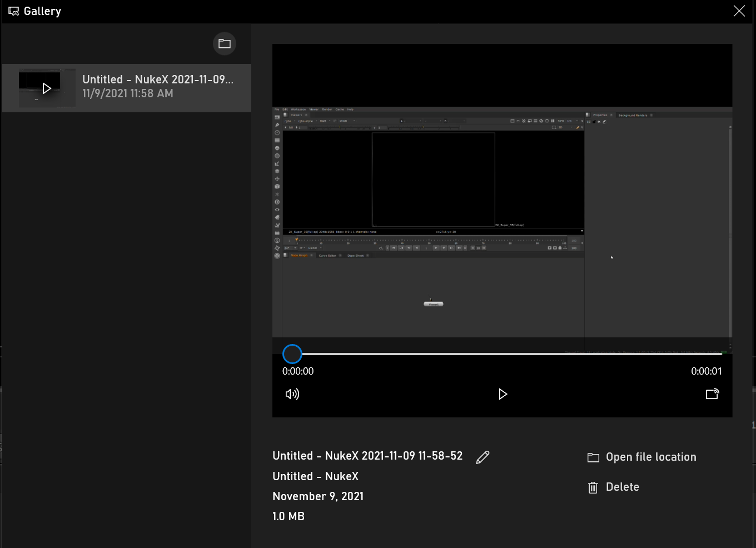The height and width of the screenshot is (548, 756).
Task: Click the Viewer1 node in Nuke preview
Action: pos(434,304)
